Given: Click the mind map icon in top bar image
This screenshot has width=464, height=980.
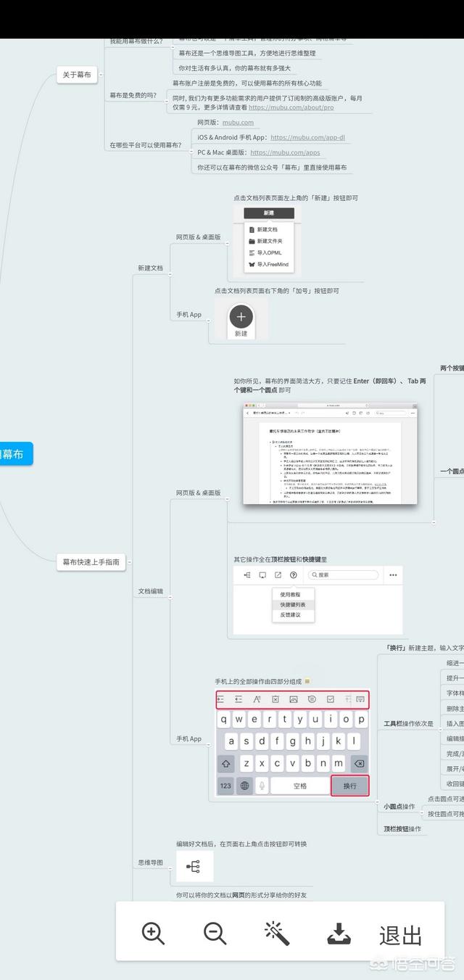Looking at the screenshot, I should pos(247,575).
